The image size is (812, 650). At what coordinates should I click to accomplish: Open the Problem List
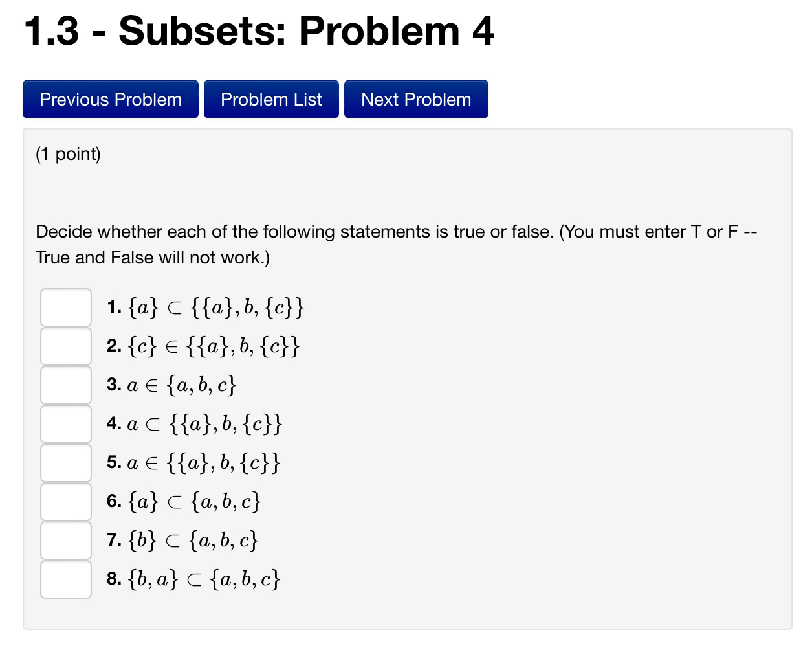click(270, 99)
